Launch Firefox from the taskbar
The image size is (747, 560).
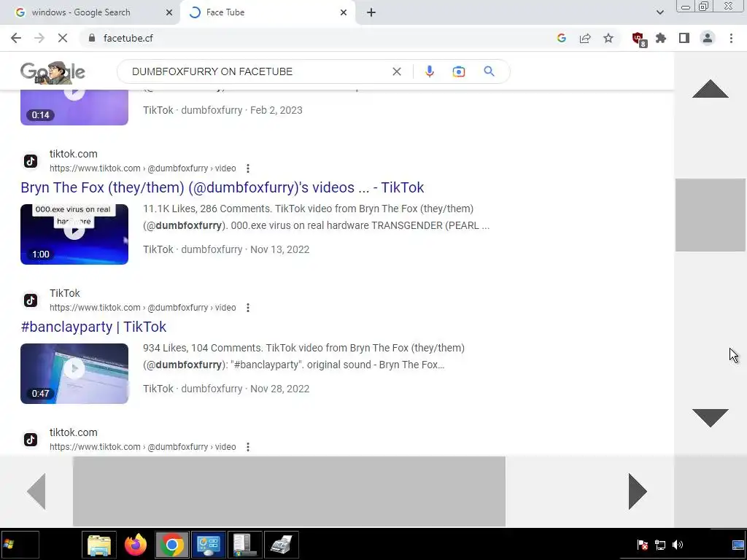tap(135, 544)
